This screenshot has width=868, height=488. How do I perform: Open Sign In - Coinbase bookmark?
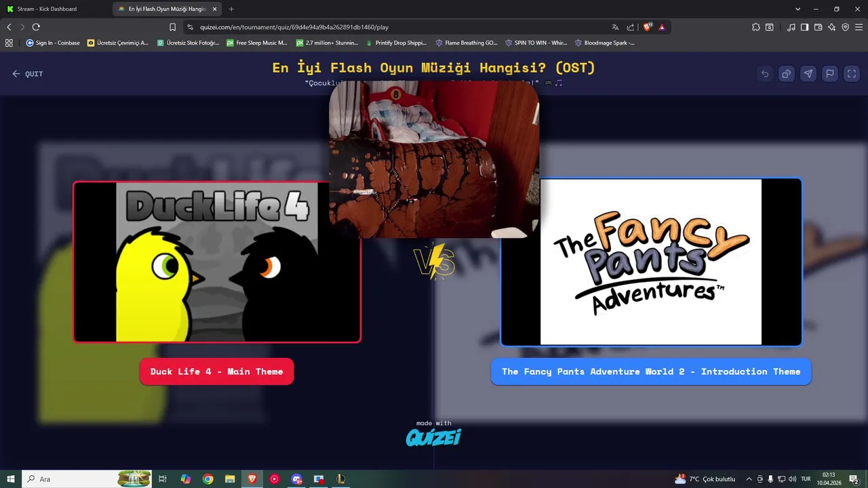[x=53, y=43]
